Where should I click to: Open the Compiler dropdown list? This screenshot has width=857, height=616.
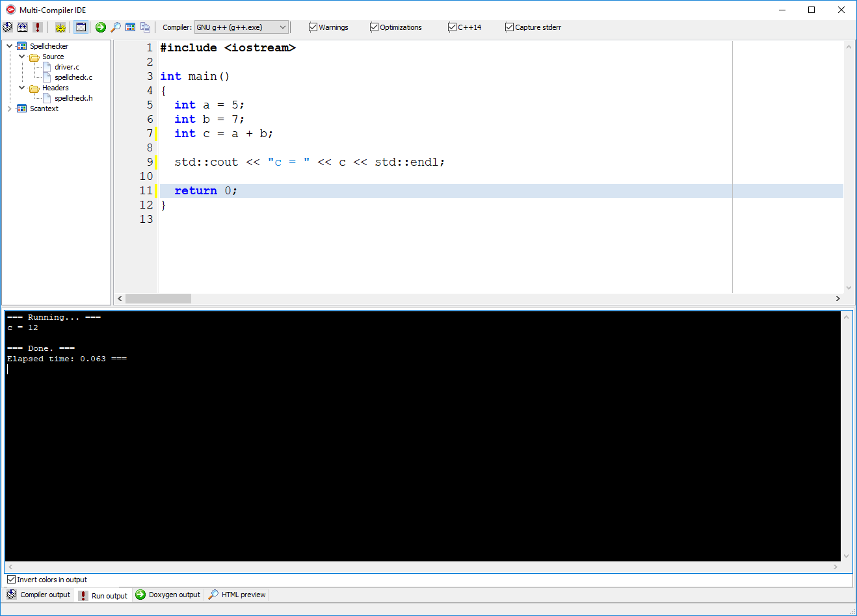click(x=282, y=27)
